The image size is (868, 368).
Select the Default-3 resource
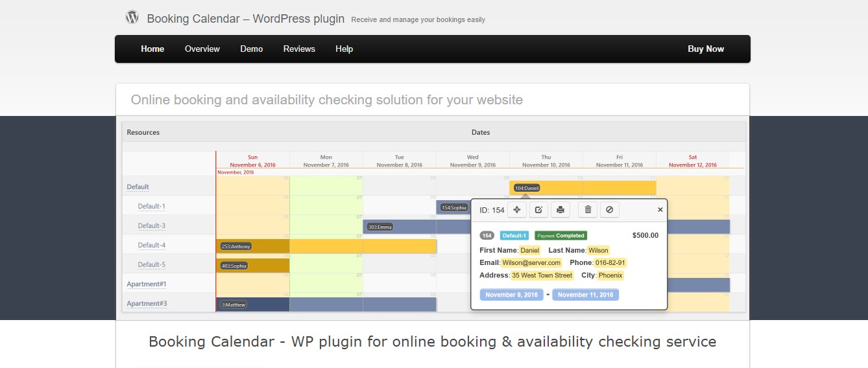pos(152,225)
